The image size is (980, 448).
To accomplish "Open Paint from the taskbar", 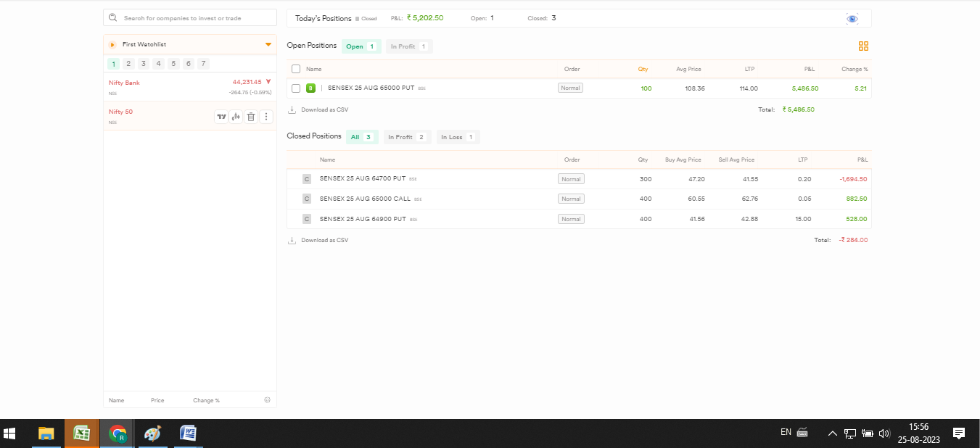I will pyautogui.click(x=152, y=434).
